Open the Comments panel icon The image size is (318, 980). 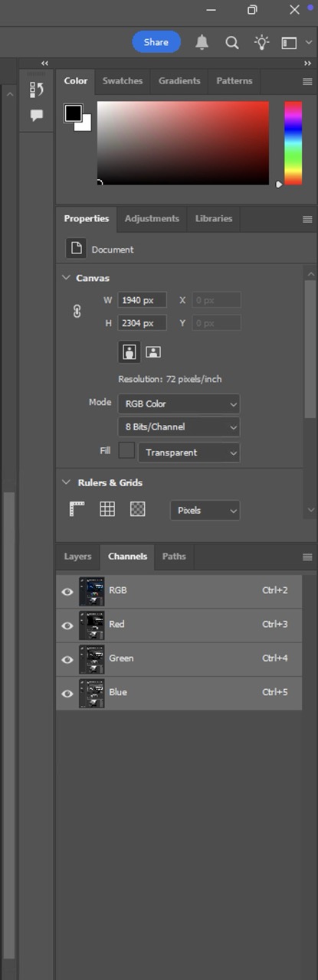click(36, 116)
